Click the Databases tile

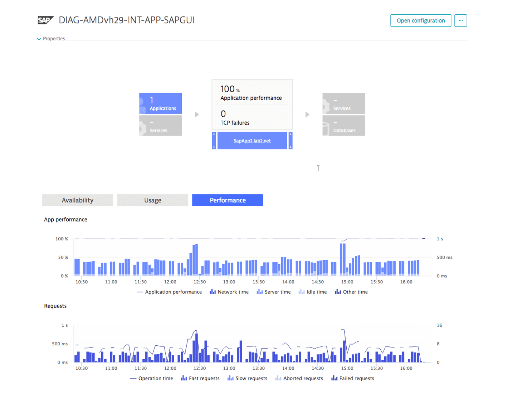(343, 125)
